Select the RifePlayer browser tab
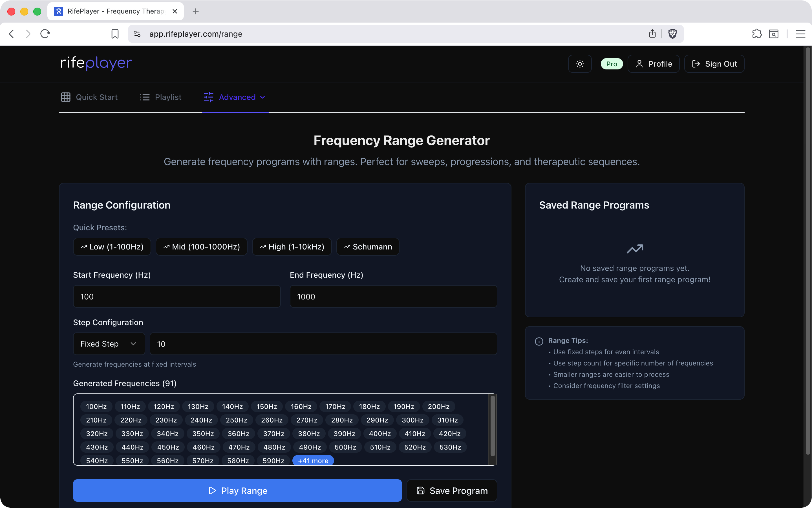 [x=115, y=11]
